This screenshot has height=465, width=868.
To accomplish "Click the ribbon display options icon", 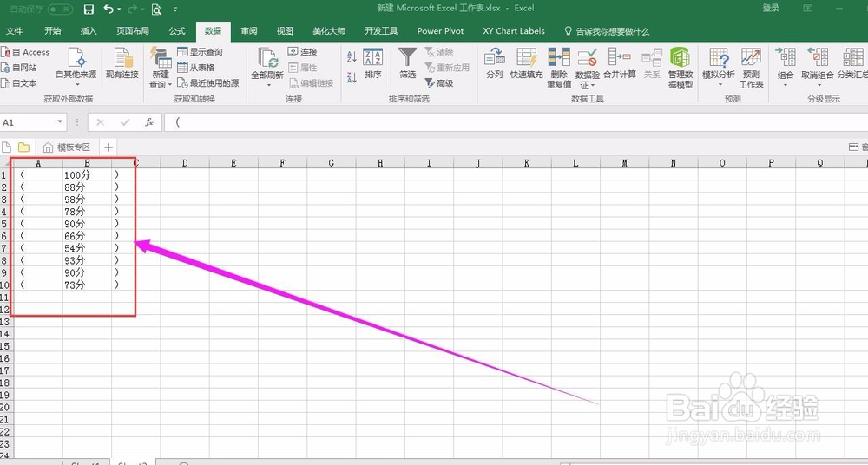I will pyautogui.click(x=808, y=9).
